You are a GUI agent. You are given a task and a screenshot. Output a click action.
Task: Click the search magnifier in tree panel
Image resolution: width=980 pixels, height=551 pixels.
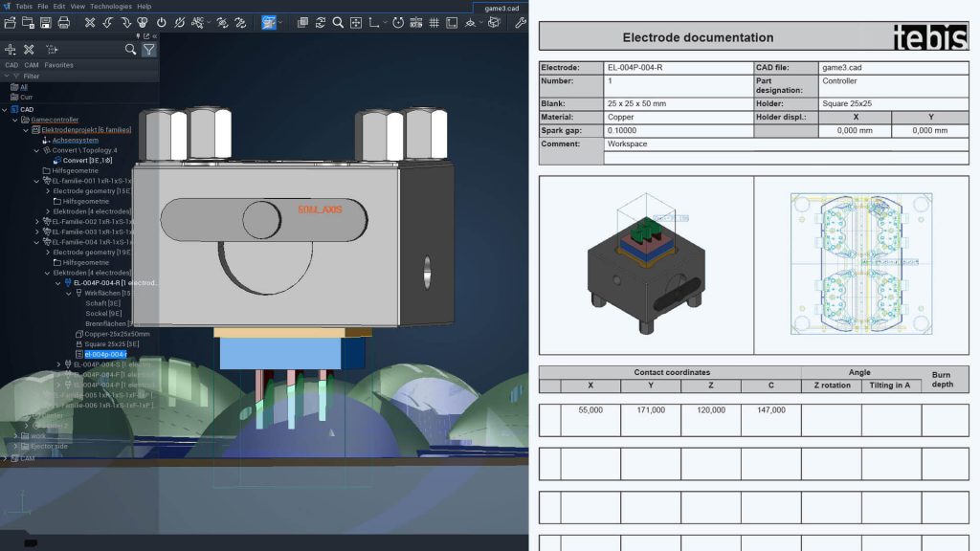point(130,50)
